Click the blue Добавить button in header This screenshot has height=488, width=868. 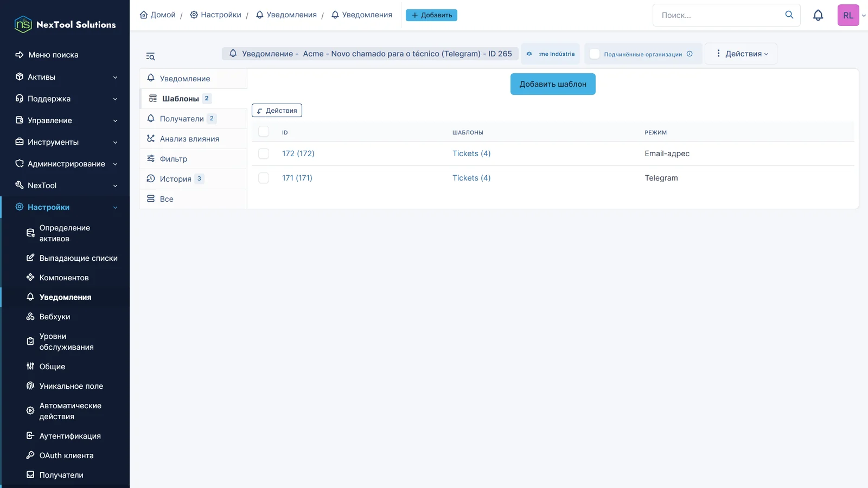pyautogui.click(x=431, y=15)
